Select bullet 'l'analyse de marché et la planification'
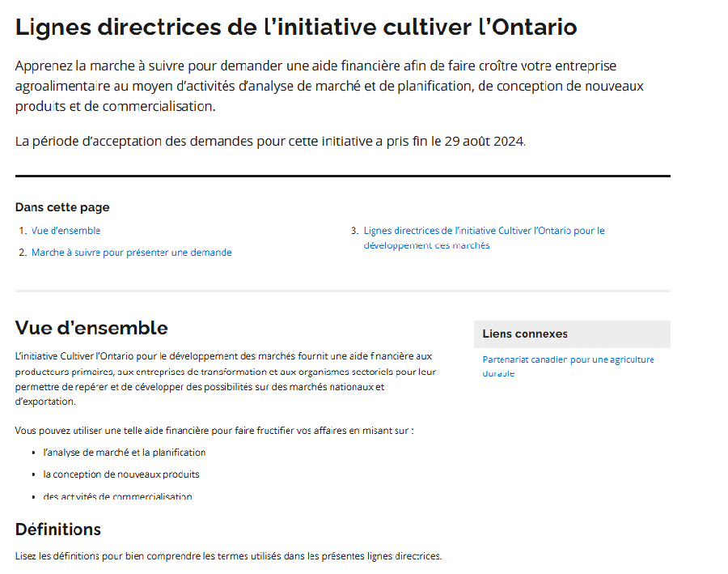The height and width of the screenshot is (574, 728). click(x=125, y=453)
